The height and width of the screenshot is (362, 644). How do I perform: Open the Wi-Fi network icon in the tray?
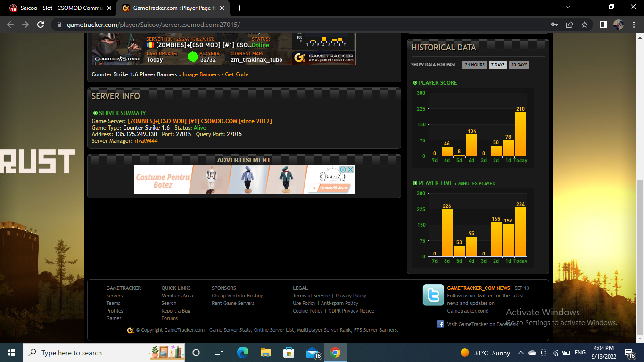[x=555, y=353]
